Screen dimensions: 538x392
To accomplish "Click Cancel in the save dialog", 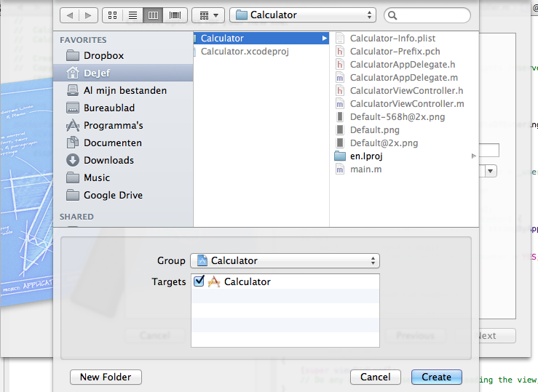I will point(376,377).
